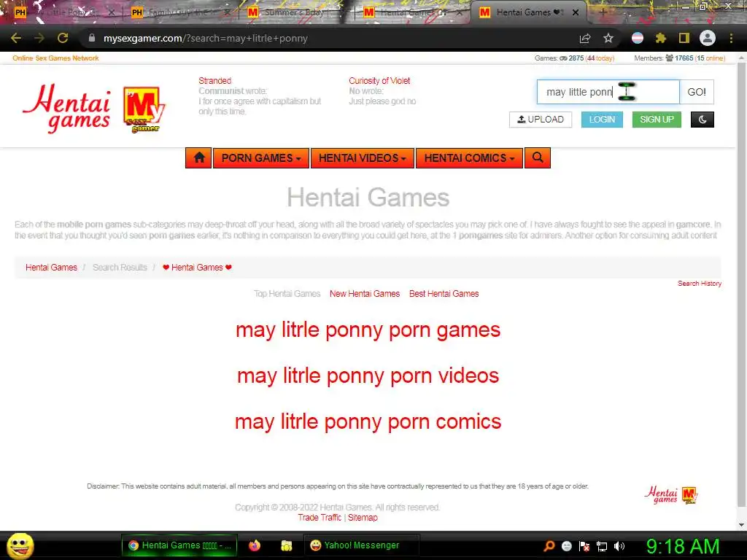Click the 9:18 AM clock
Viewport: 747px width, 560px height.
tap(683, 546)
